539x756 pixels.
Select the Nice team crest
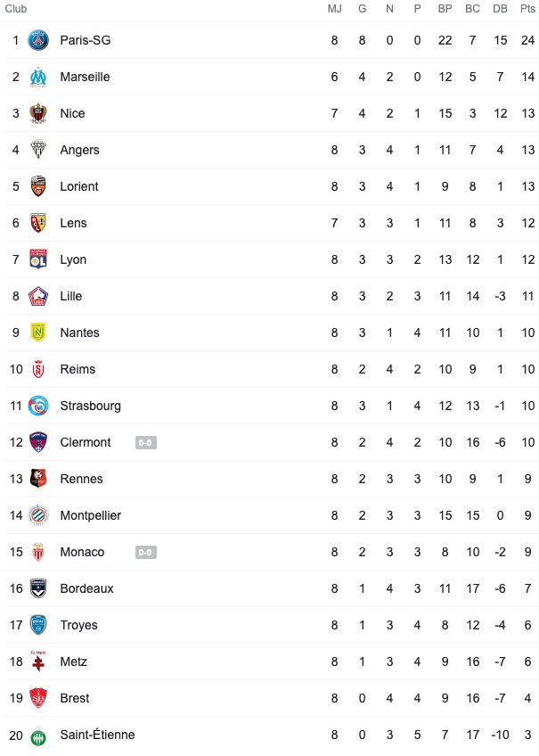click(38, 114)
